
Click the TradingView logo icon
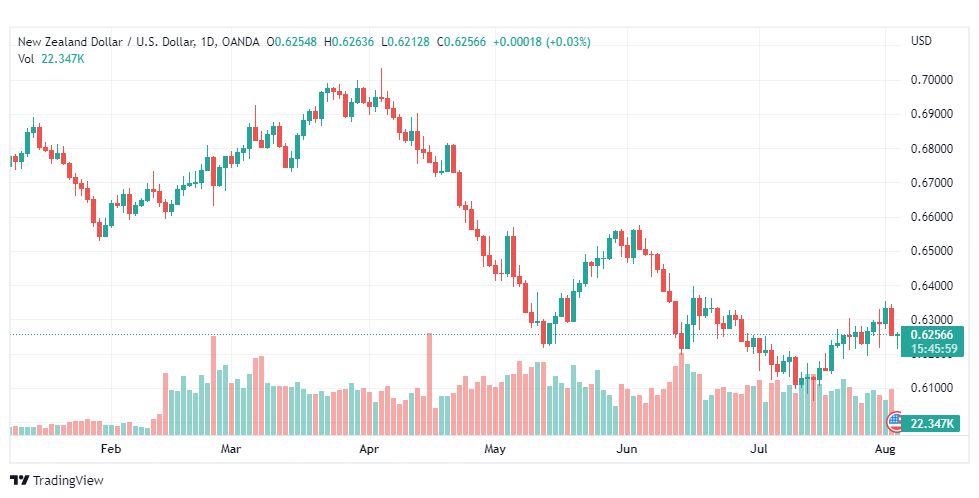(x=20, y=481)
